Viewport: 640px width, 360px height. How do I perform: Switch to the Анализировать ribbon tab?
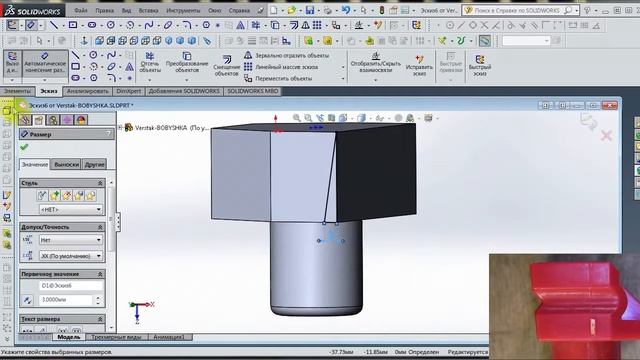click(x=87, y=91)
